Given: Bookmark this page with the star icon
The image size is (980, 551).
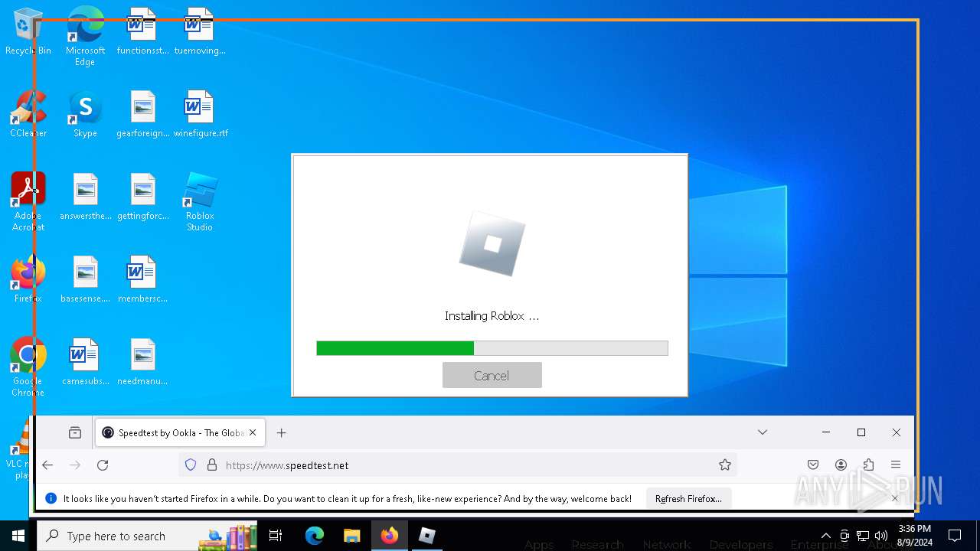Looking at the screenshot, I should tap(725, 465).
